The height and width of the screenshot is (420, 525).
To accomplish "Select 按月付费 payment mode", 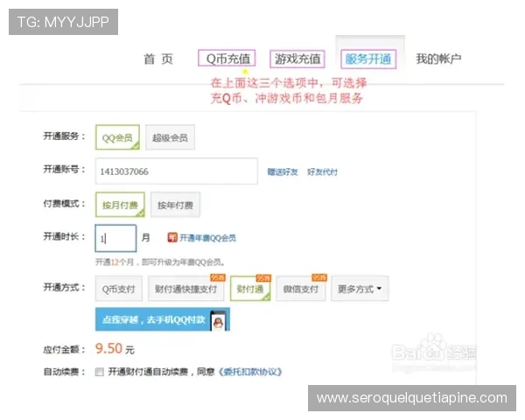I will (x=120, y=205).
